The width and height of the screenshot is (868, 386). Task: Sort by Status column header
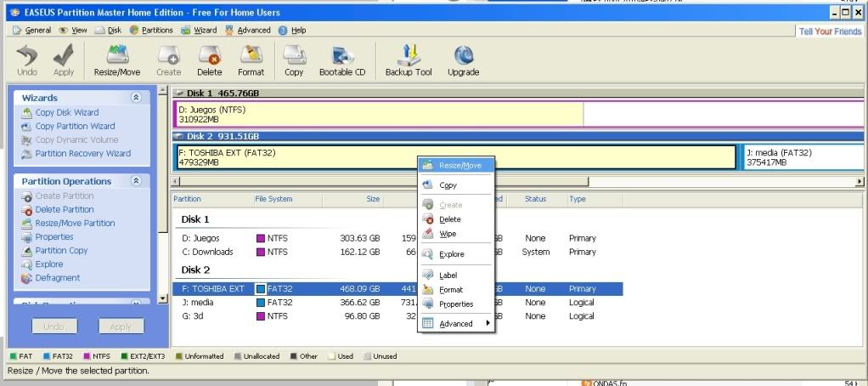[x=535, y=199]
